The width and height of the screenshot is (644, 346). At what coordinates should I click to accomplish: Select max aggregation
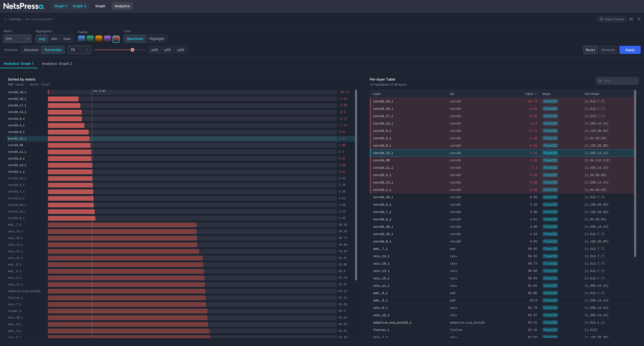point(67,39)
